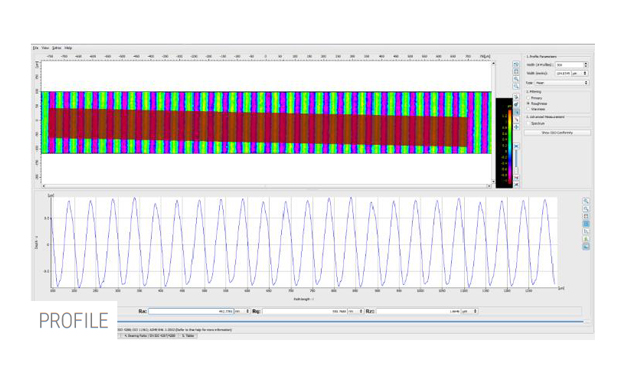Image resolution: width=625 pixels, height=389 pixels.
Task: Select the red line-drawing tool icon
Action: point(516,119)
